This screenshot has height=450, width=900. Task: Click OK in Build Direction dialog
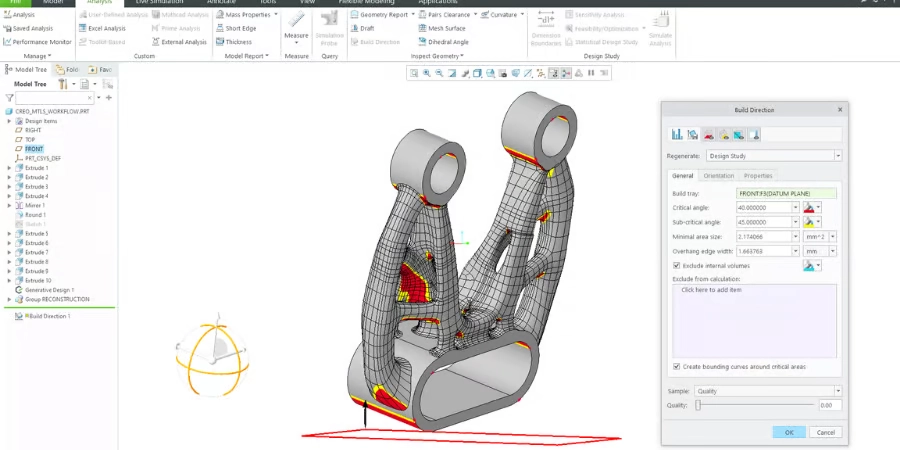pyautogui.click(x=789, y=432)
